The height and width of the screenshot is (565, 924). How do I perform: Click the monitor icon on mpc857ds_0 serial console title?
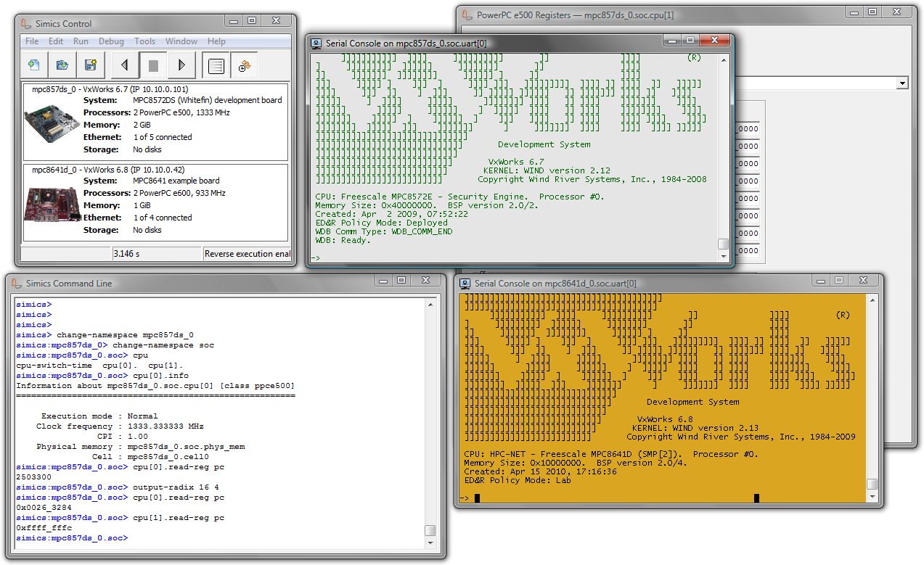coord(316,43)
